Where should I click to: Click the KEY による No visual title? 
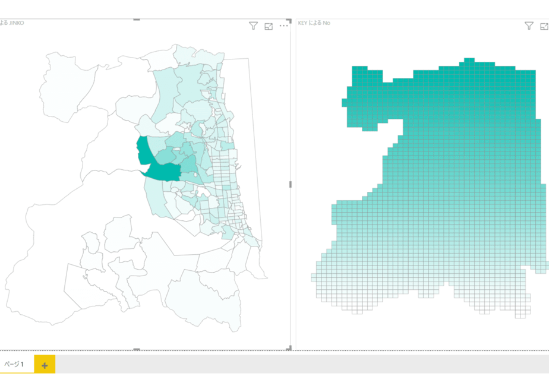click(314, 23)
